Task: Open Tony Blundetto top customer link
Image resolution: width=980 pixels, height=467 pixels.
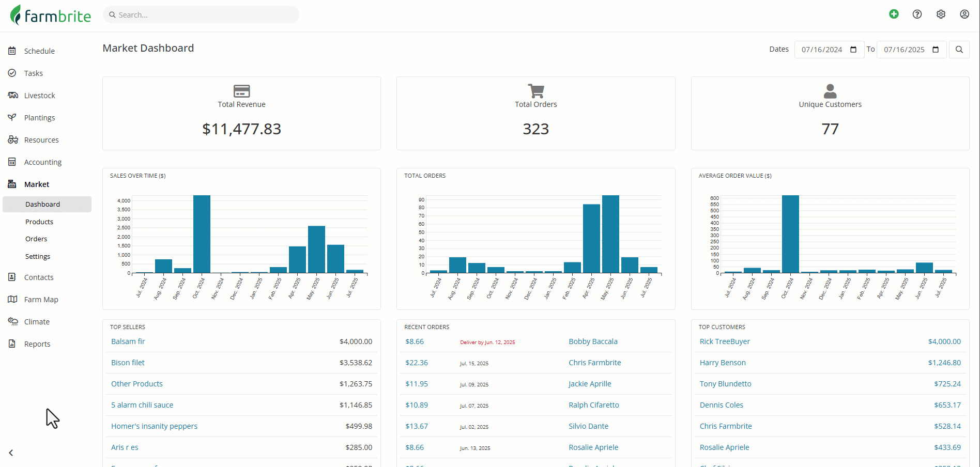Action: (x=725, y=384)
